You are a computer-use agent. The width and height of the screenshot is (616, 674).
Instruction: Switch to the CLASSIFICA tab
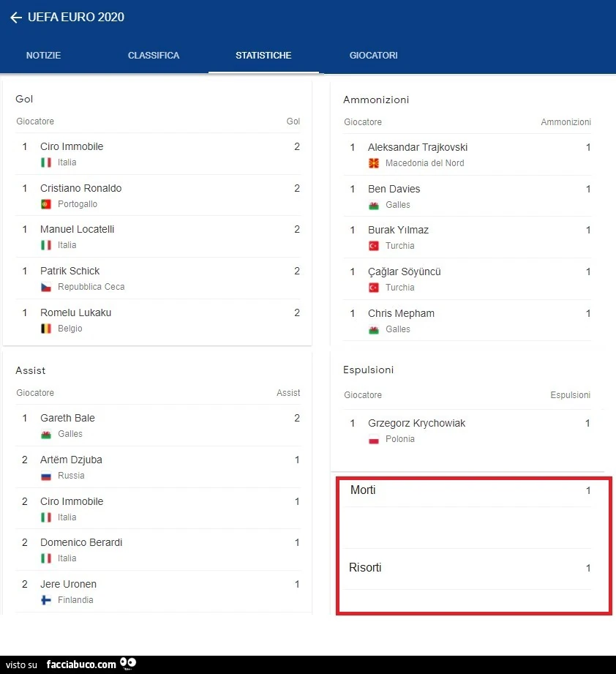coord(154,56)
